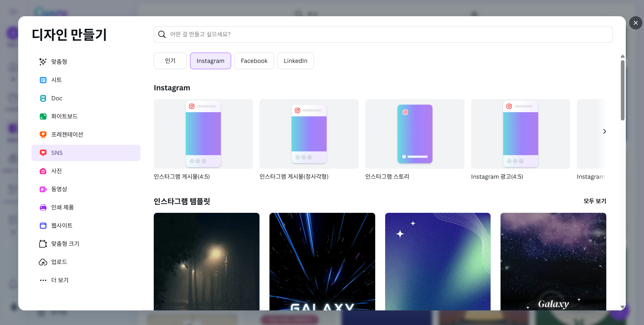Select the SNS category icon in sidebar

[43, 153]
